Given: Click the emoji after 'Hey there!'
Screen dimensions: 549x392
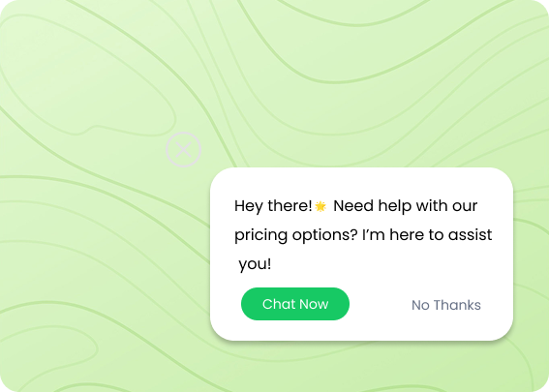Looking at the screenshot, I should tap(320, 206).
